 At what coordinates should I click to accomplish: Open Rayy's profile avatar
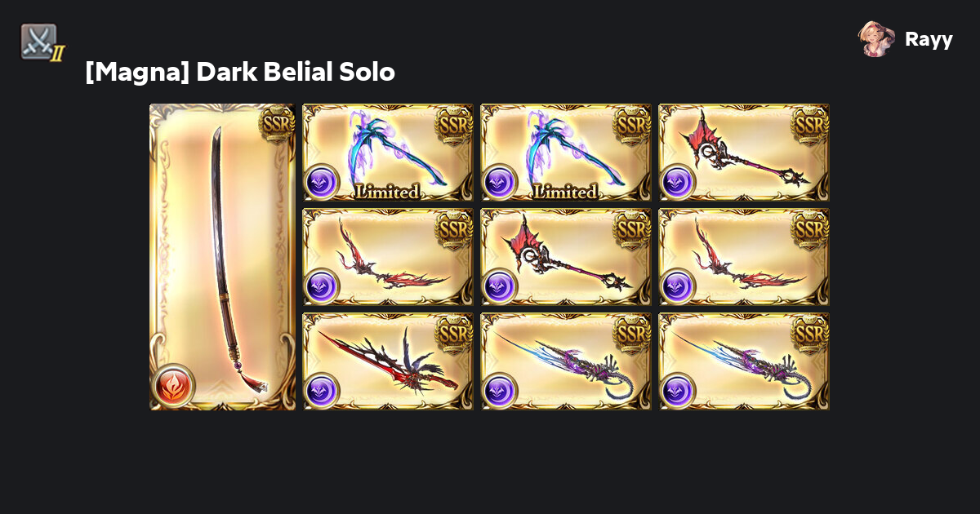click(x=876, y=39)
